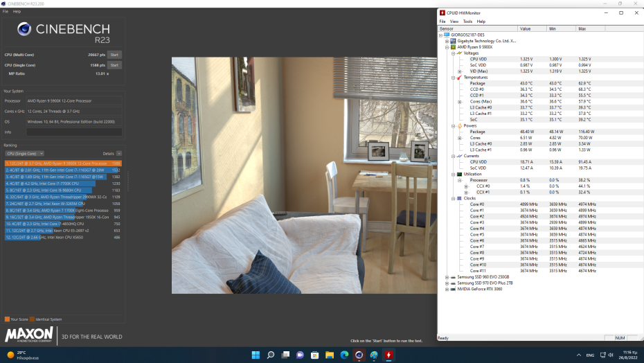644x363 pixels.
Task: Click the computer icon beside GIORGOS2187-DES
Action: point(447,35)
